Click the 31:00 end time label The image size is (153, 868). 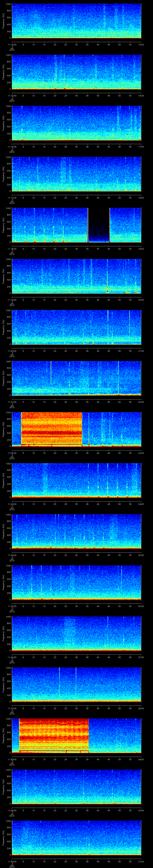(141, 861)
